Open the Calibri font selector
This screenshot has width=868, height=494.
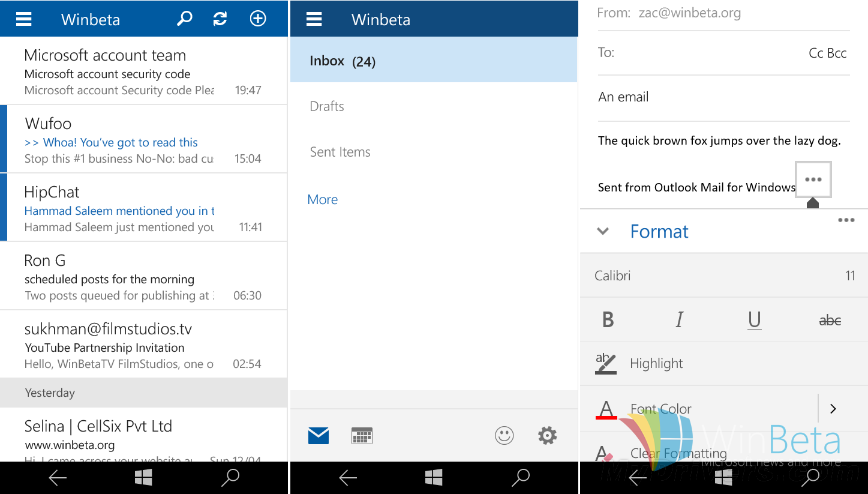coord(613,275)
